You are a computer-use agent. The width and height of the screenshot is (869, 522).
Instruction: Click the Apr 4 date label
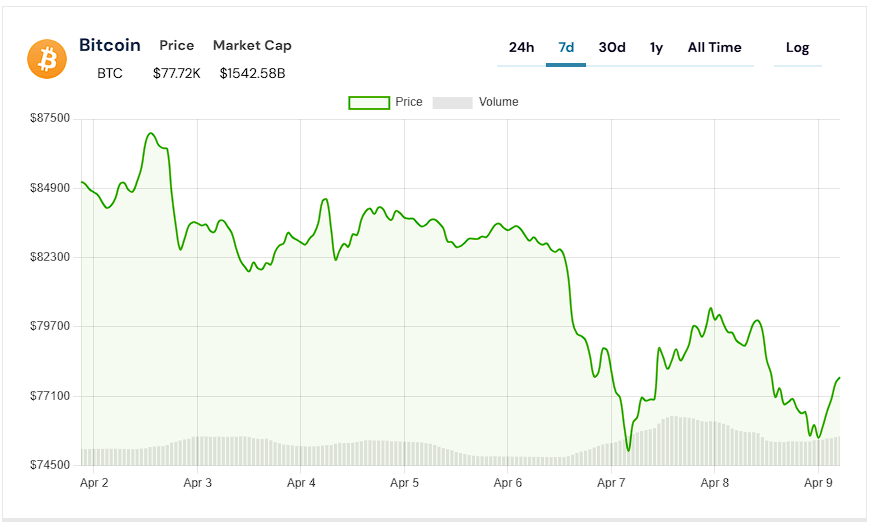coord(301,483)
